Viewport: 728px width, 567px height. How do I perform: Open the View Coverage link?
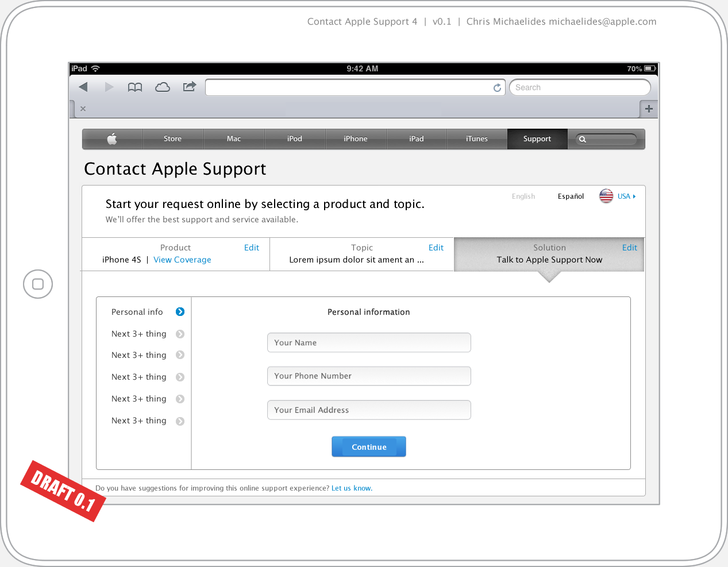[x=182, y=260]
